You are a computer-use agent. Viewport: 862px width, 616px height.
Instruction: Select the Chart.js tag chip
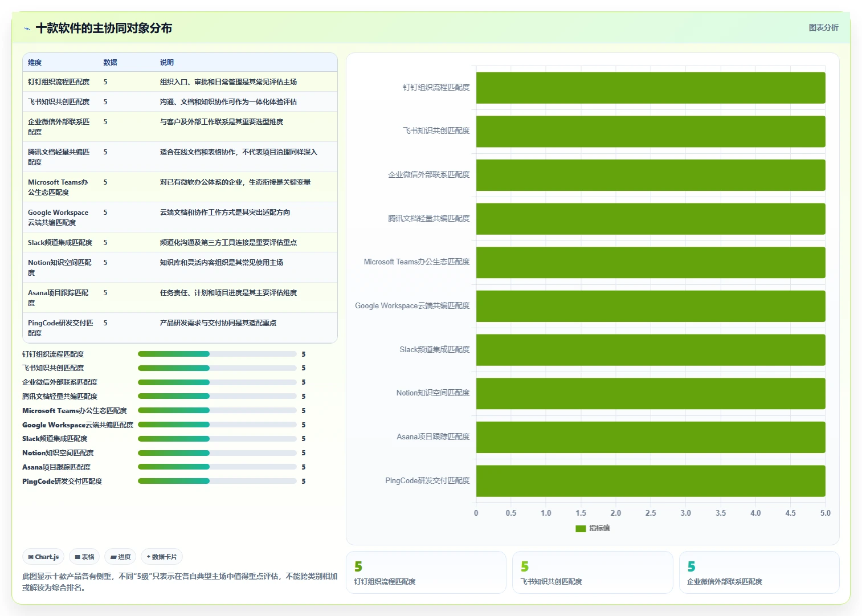pos(43,557)
